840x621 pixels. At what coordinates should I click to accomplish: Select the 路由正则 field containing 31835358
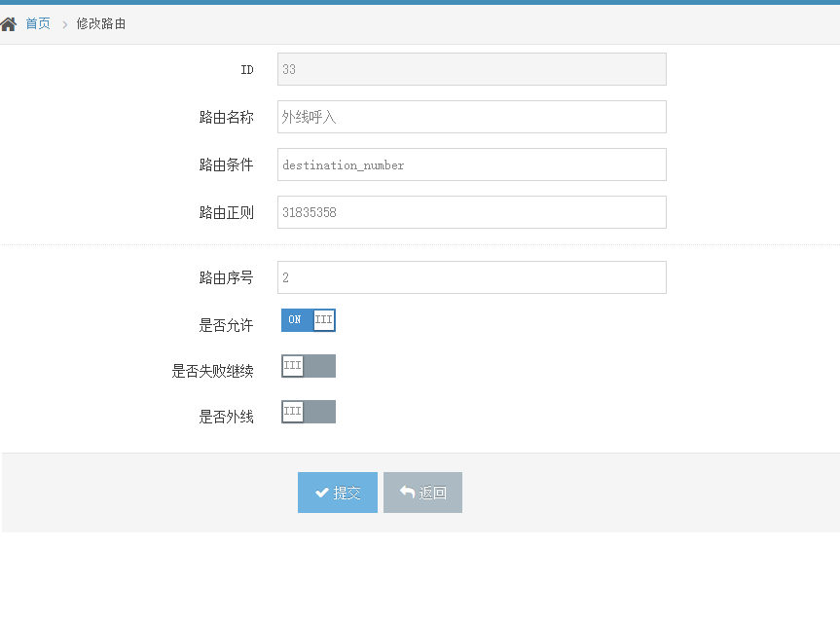point(471,212)
